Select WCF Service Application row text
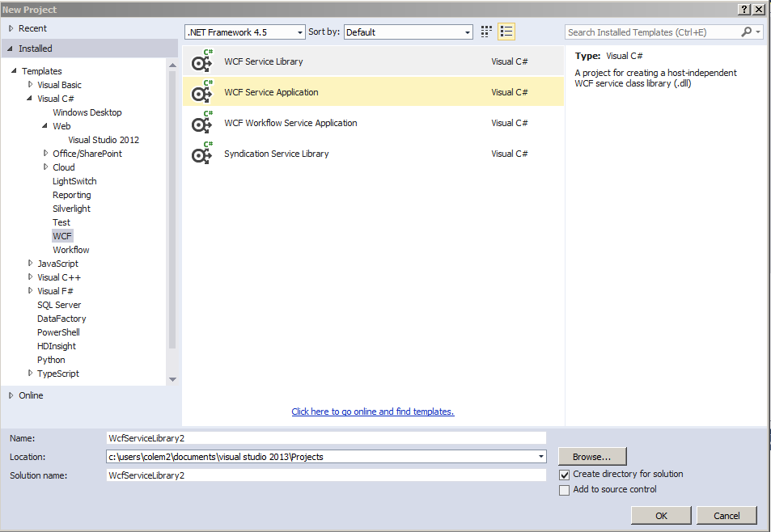The height and width of the screenshot is (532, 771). (x=271, y=92)
